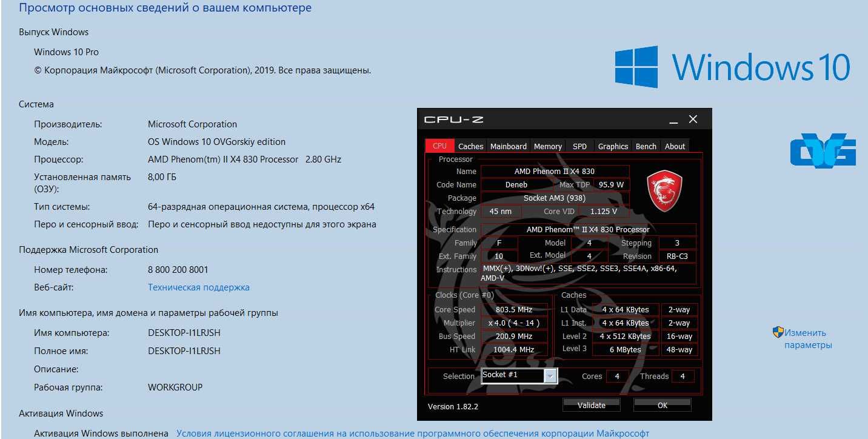Click the Core Speed value 803.5 MHz
Screen dimensions: 868x439
[514, 310]
